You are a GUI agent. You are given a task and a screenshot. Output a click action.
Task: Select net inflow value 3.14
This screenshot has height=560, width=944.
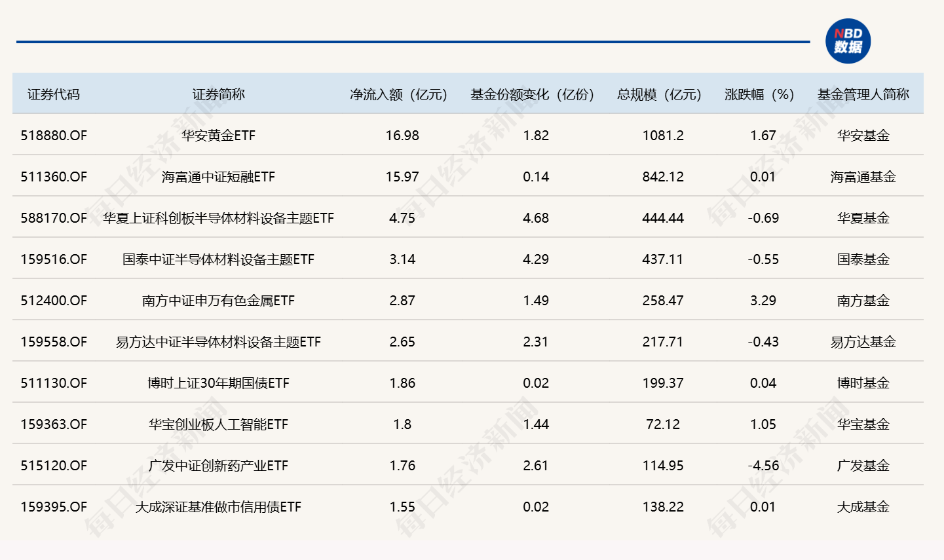point(402,259)
